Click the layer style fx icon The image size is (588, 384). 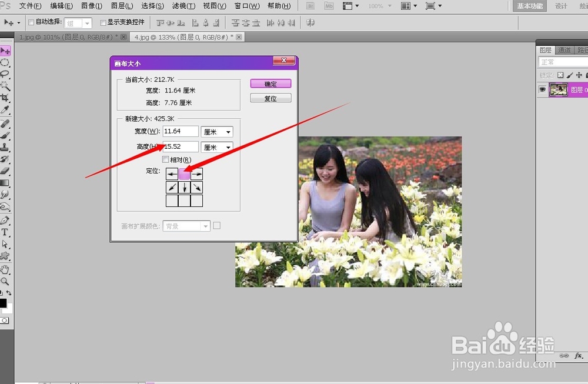578,356
